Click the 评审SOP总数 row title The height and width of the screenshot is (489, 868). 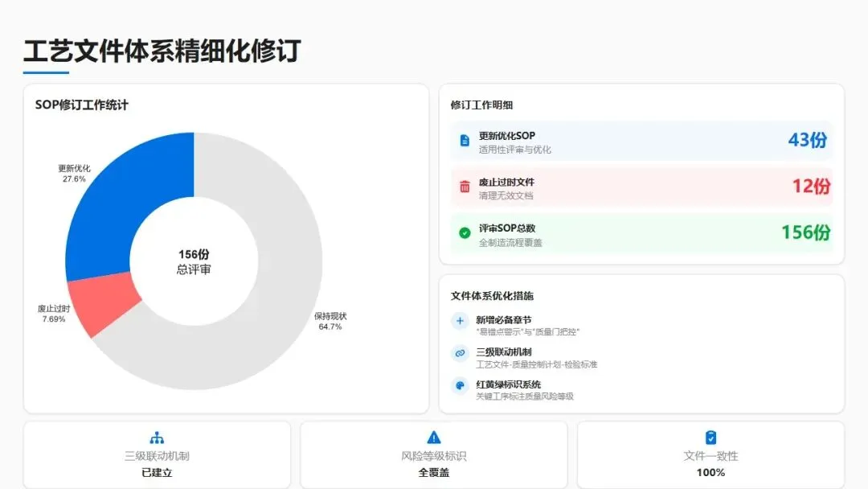pyautogui.click(x=507, y=228)
